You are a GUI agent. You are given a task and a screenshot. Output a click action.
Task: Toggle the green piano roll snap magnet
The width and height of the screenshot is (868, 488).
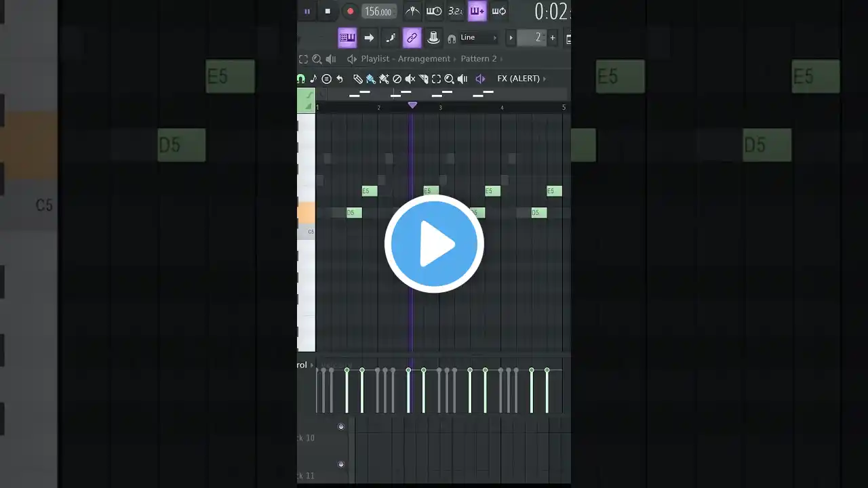(301, 79)
